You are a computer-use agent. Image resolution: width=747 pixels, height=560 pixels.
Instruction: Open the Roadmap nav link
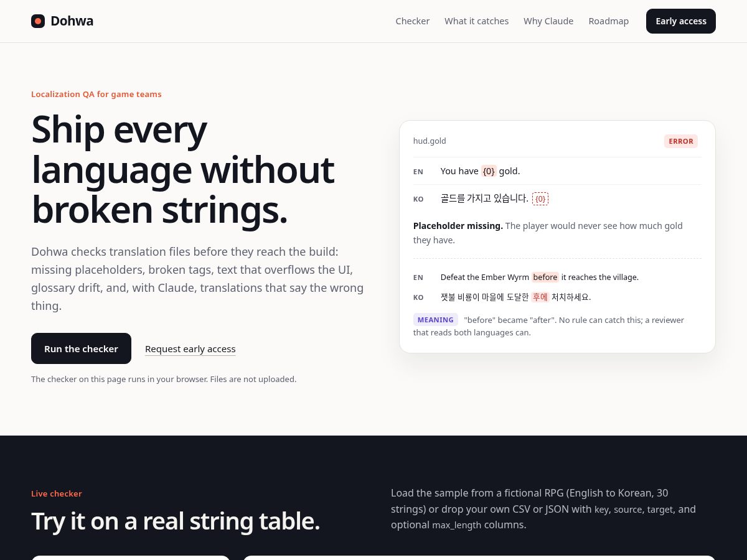[x=608, y=21]
